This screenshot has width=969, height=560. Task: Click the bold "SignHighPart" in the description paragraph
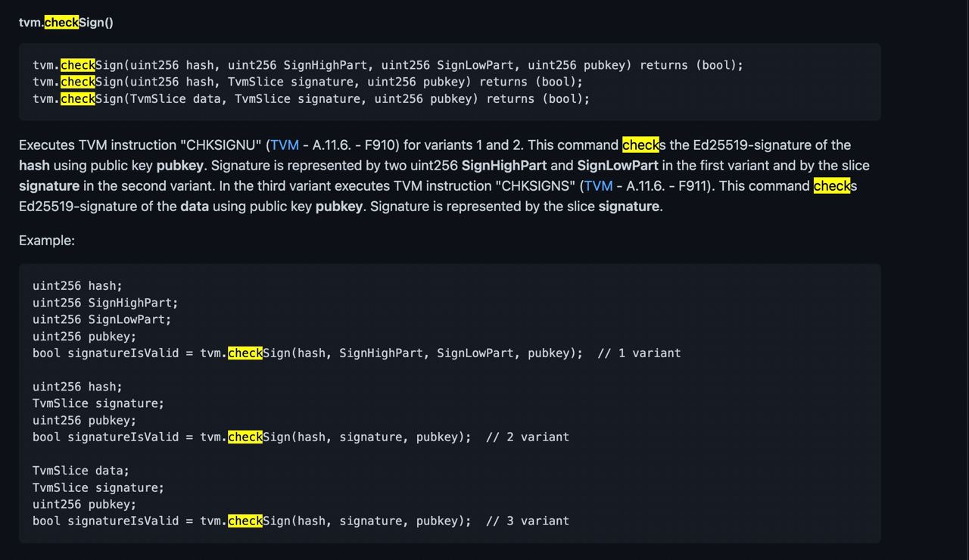tap(503, 166)
